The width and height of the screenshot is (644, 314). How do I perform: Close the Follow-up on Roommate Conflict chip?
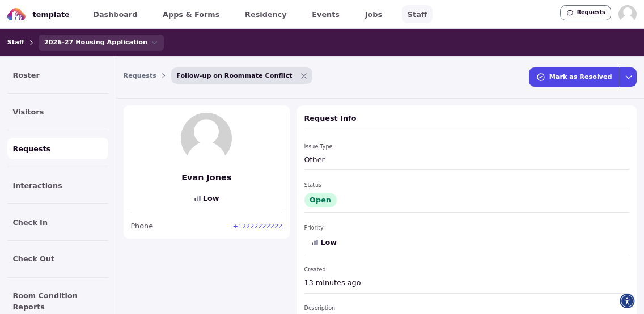(x=304, y=76)
